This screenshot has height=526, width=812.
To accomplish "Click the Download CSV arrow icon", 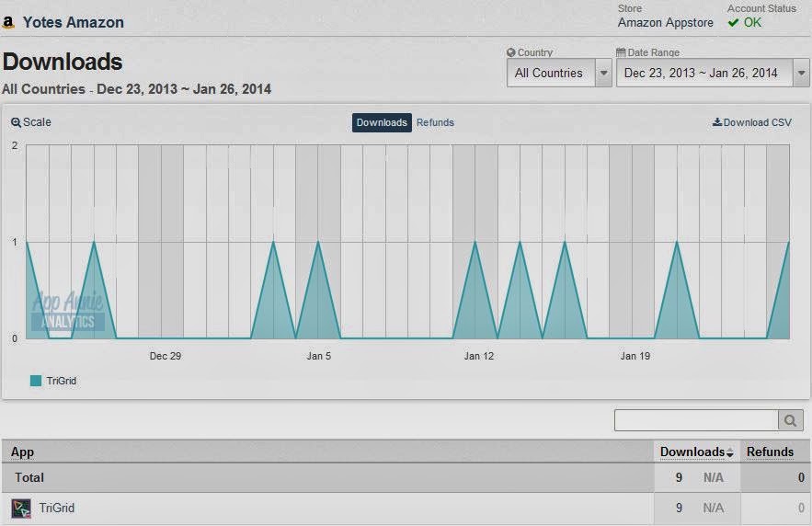I will pyautogui.click(x=717, y=122).
